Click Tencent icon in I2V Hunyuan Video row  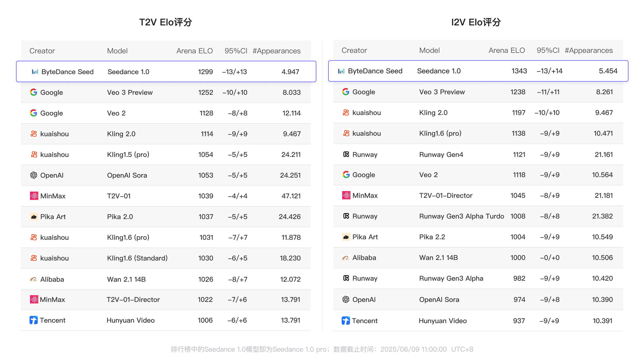pos(346,321)
